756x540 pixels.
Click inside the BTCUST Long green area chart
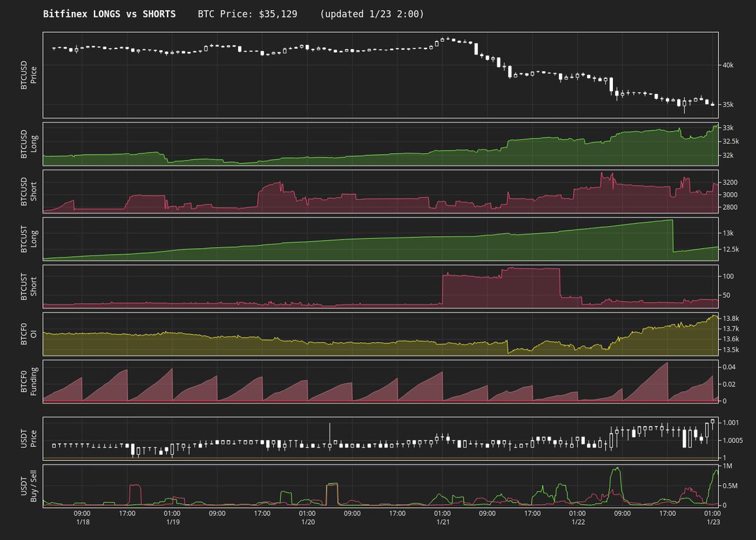pyautogui.click(x=381, y=238)
